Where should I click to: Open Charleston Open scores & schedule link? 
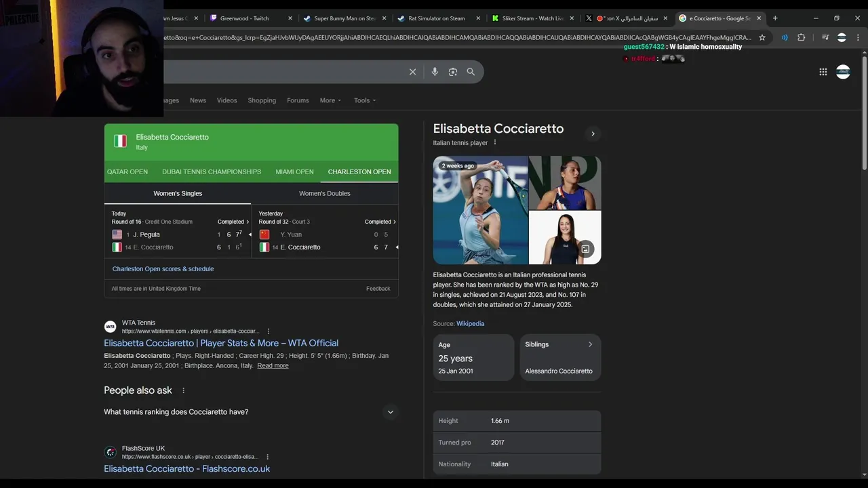click(x=163, y=269)
